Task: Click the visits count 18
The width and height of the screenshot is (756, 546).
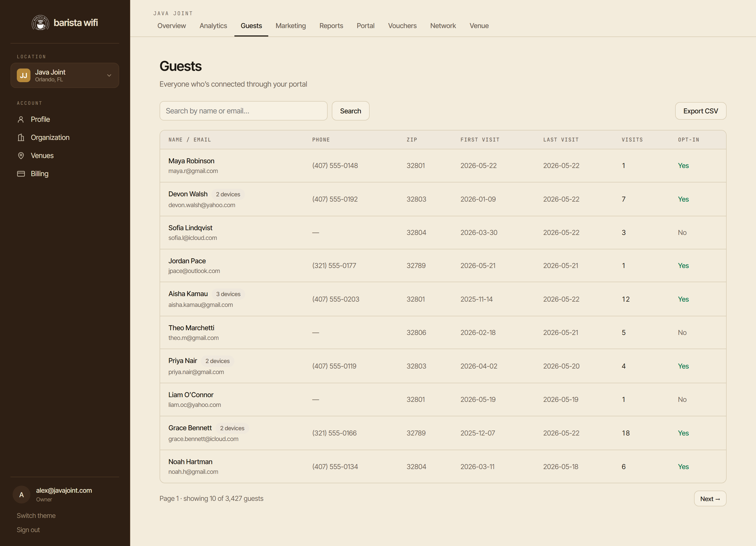Action: (x=626, y=433)
